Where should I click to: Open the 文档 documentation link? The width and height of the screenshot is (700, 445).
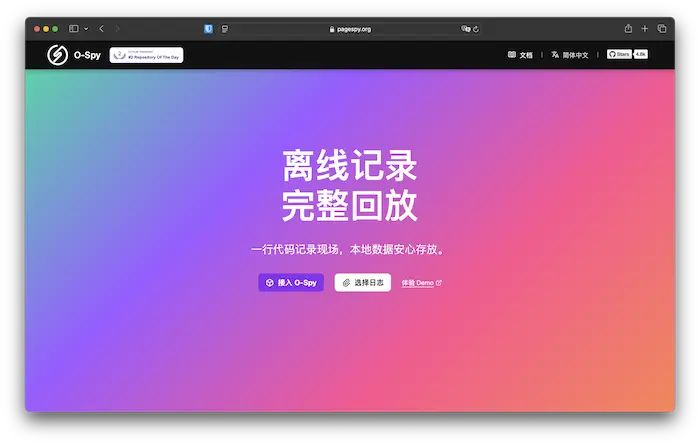(520, 55)
